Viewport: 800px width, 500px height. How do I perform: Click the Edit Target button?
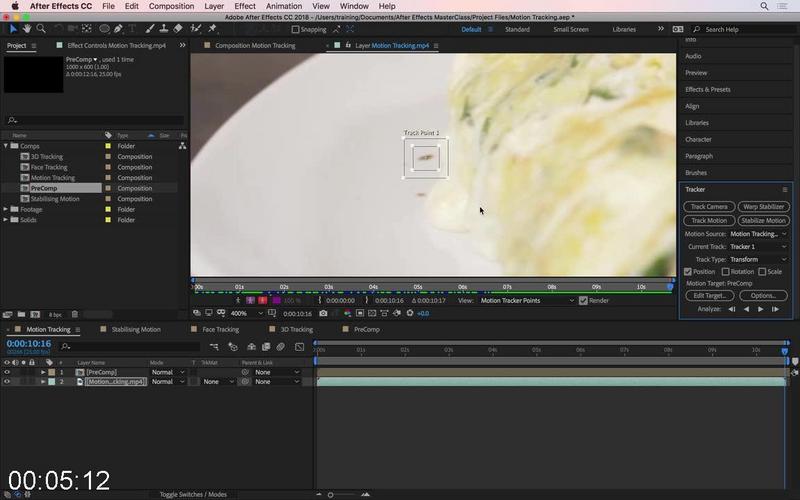coord(709,295)
